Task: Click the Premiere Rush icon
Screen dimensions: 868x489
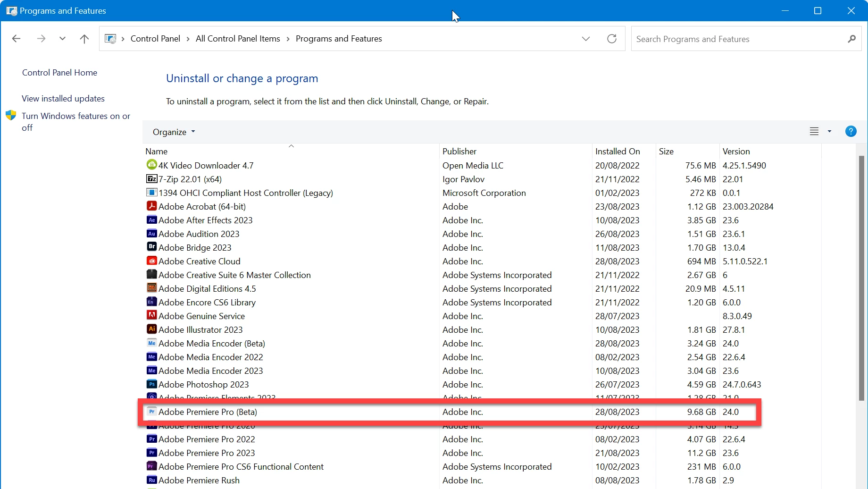Action: coord(151,480)
